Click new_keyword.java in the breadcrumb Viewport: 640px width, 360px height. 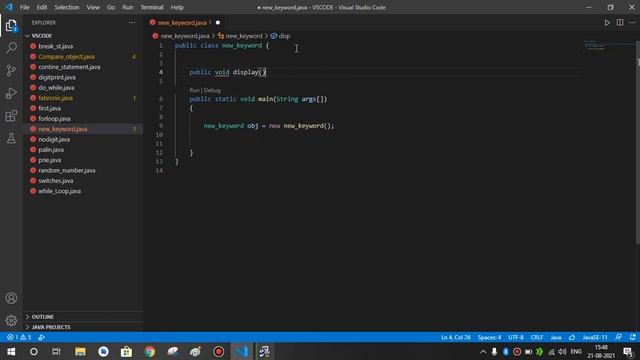pyautogui.click(x=184, y=36)
